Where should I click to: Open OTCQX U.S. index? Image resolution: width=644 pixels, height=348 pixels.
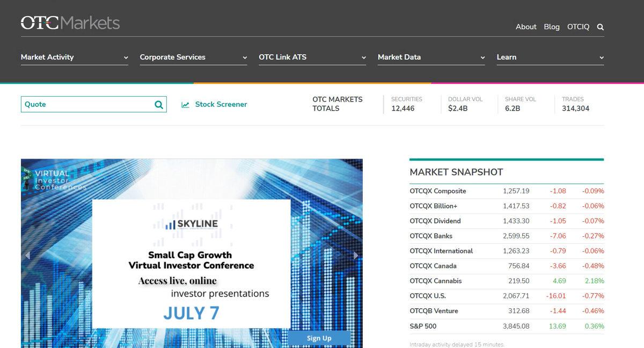pyautogui.click(x=428, y=296)
